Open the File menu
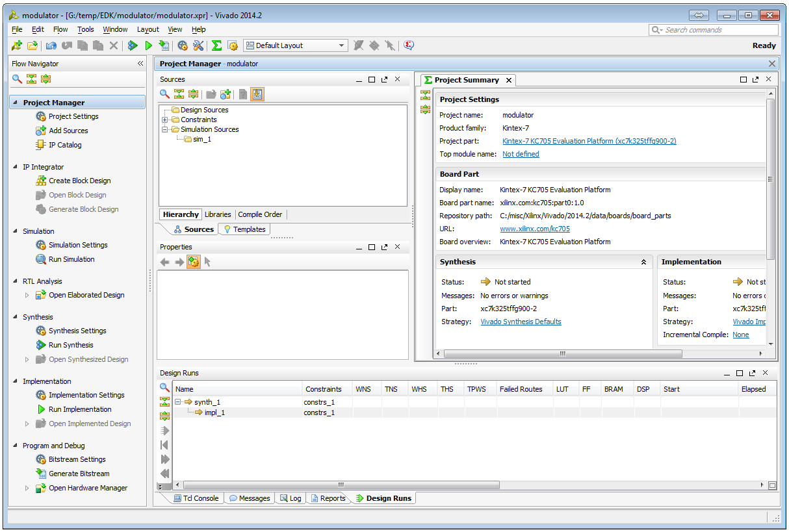 click(17, 29)
